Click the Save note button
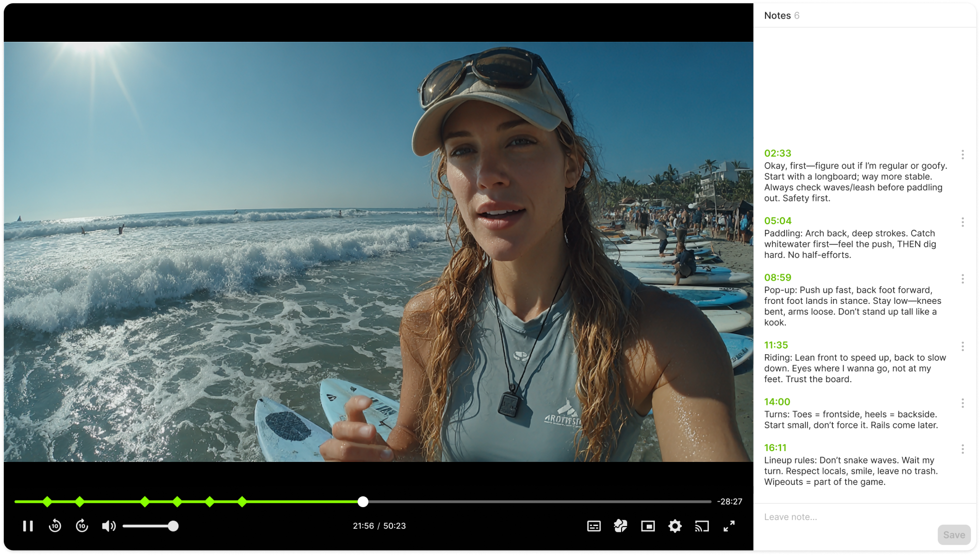Image resolution: width=980 pixels, height=555 pixels. coord(953,535)
